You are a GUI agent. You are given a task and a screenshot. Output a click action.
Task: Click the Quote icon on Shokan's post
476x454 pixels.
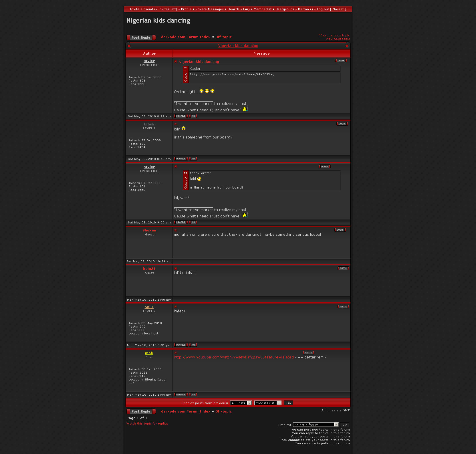(x=340, y=230)
